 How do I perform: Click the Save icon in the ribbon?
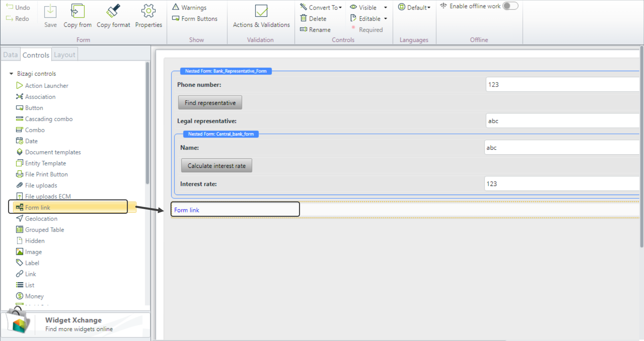click(x=50, y=11)
